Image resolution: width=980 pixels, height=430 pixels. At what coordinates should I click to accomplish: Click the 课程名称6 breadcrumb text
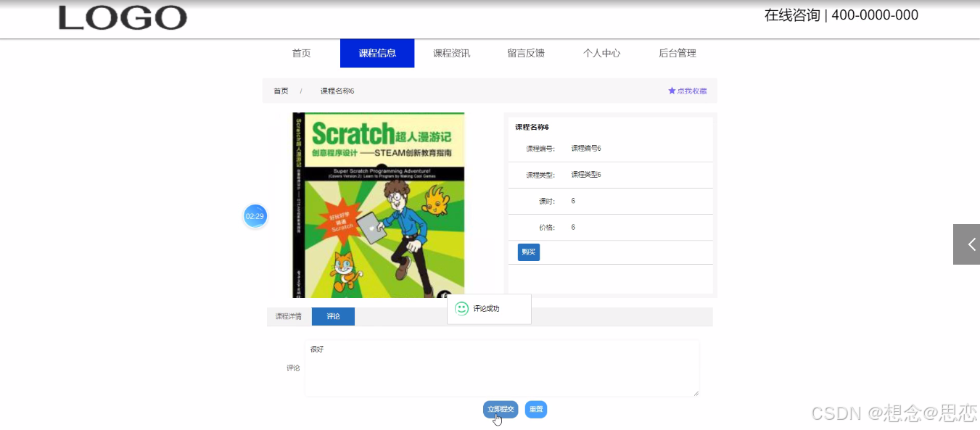(337, 91)
